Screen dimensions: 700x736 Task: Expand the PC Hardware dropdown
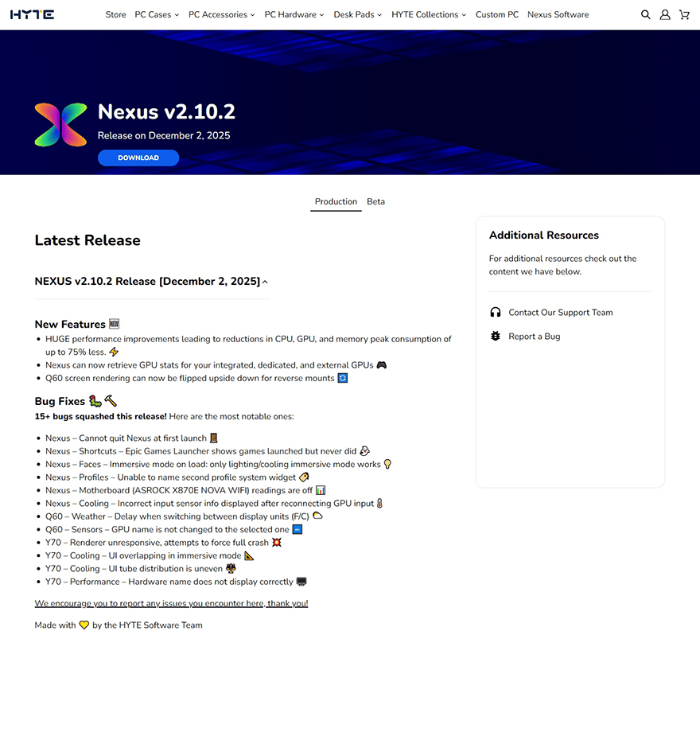294,14
